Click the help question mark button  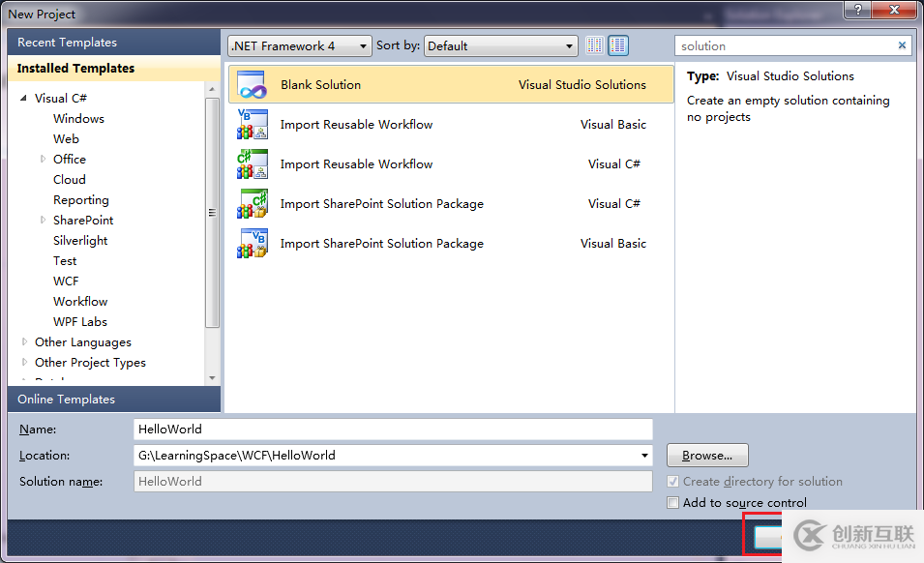[x=858, y=10]
